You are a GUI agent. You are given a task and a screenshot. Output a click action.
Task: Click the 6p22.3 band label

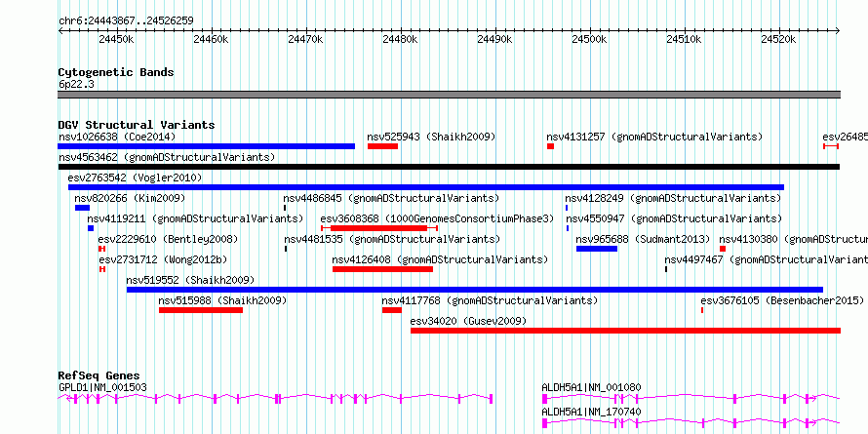click(76, 85)
